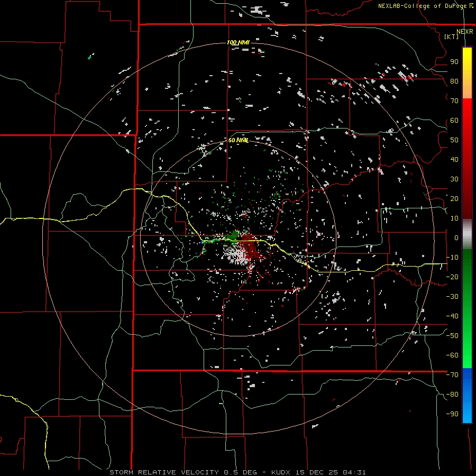Image resolution: width=476 pixels, height=476 pixels.
Task: Click the -30 value on velocity scale
Action: click(452, 297)
